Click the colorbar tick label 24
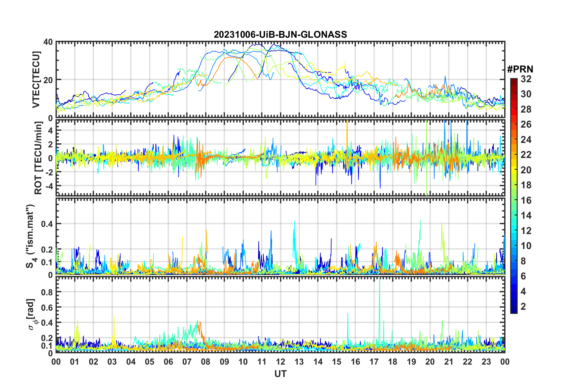561x392 pixels. coord(526,140)
